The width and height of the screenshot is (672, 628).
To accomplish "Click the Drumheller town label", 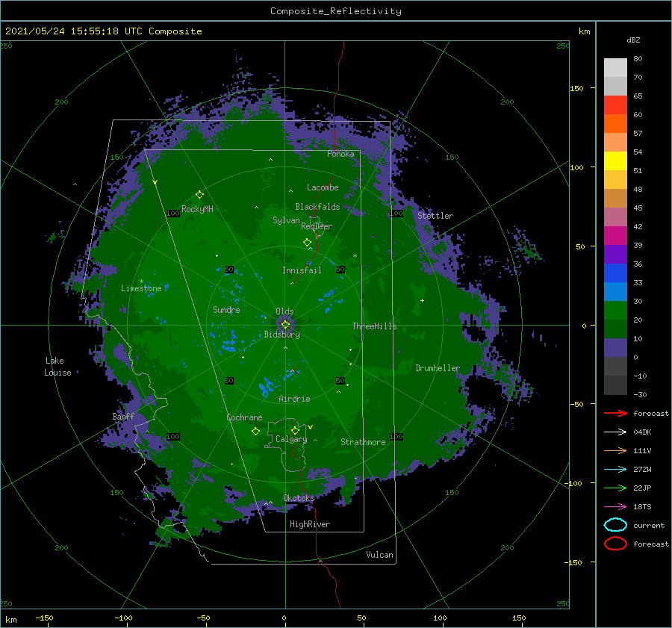I will click(x=438, y=368).
